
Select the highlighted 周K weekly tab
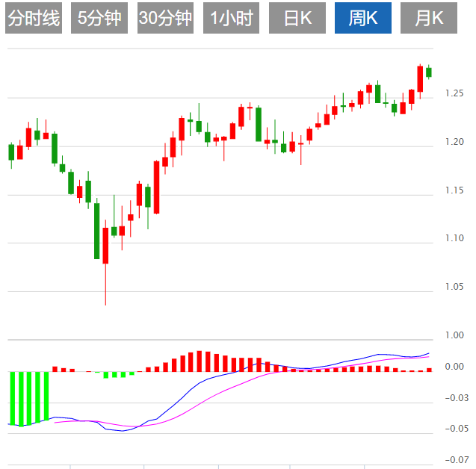363,18
